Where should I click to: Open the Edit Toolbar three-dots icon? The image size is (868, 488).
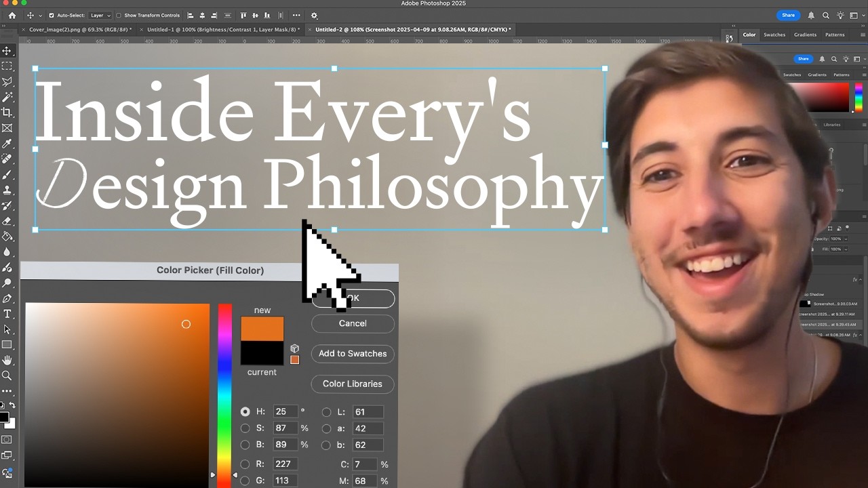click(x=7, y=391)
